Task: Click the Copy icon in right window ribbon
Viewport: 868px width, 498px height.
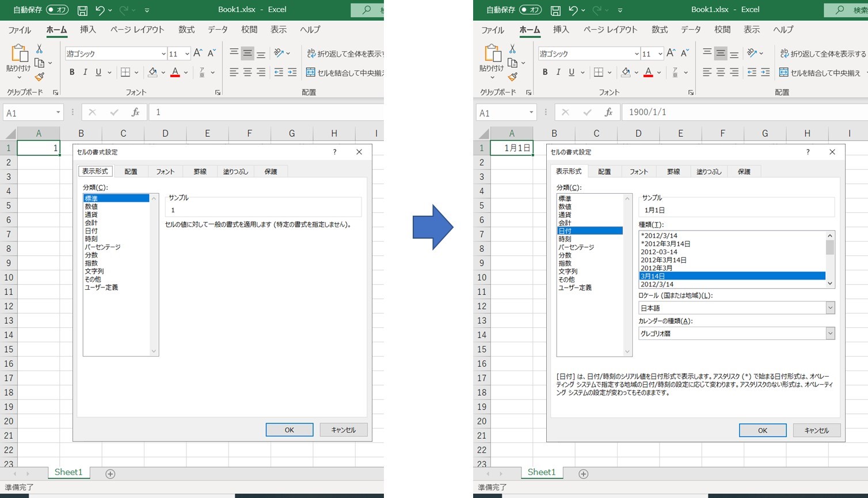Action: tap(512, 63)
